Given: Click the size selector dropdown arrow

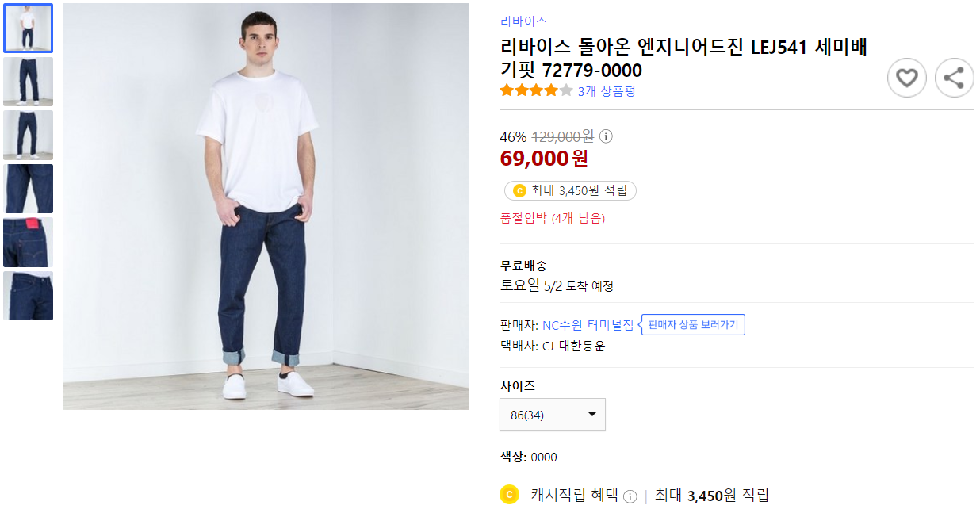Looking at the screenshot, I should pos(593,414).
